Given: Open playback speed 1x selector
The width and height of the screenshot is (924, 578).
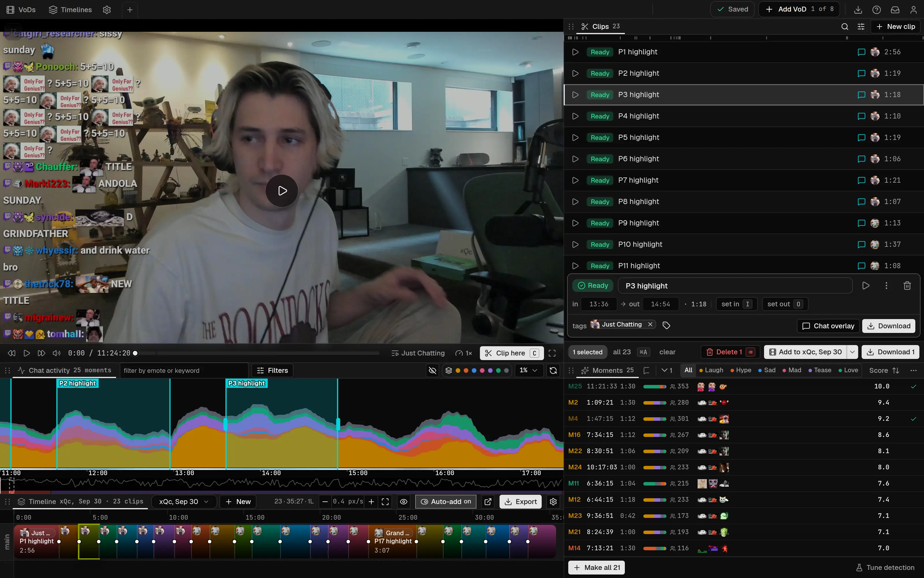Looking at the screenshot, I should pos(464,353).
